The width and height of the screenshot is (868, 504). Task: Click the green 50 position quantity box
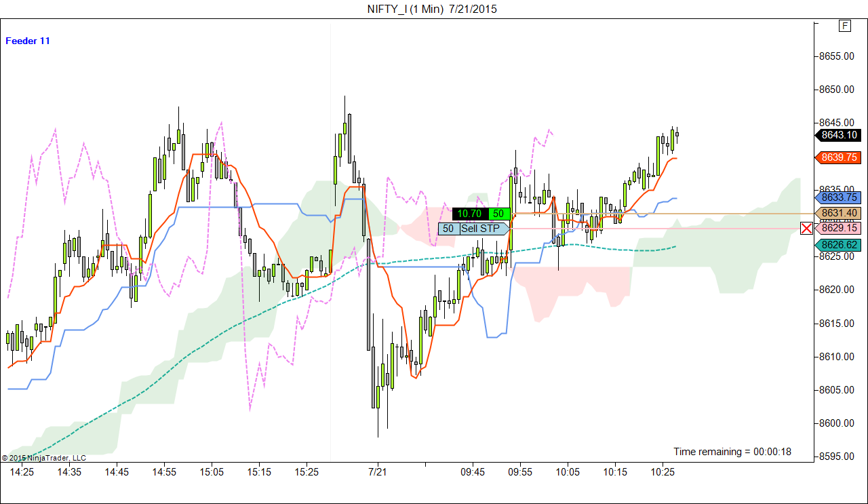(498, 214)
